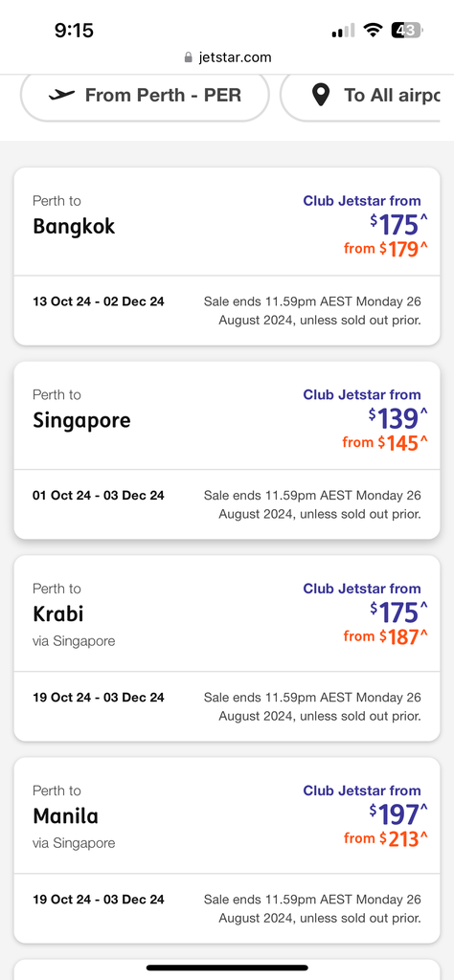Tap the padlock icon beside jetstar.com

189,57
